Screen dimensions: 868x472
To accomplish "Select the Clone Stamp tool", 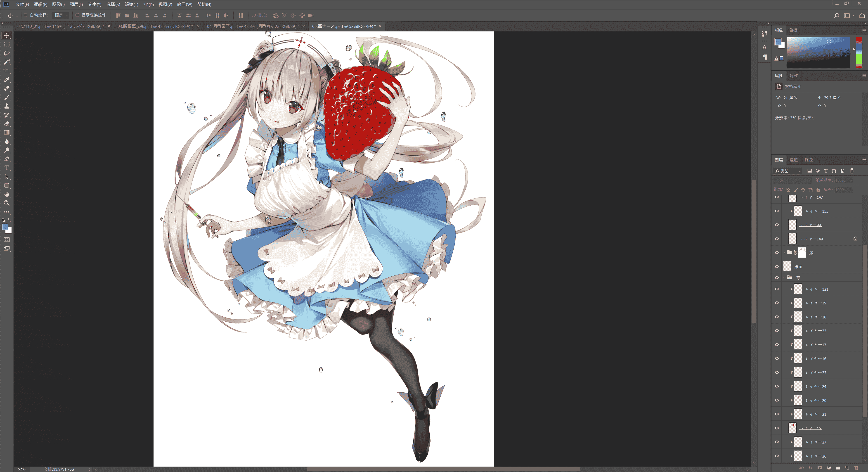I will pyautogui.click(x=7, y=106).
